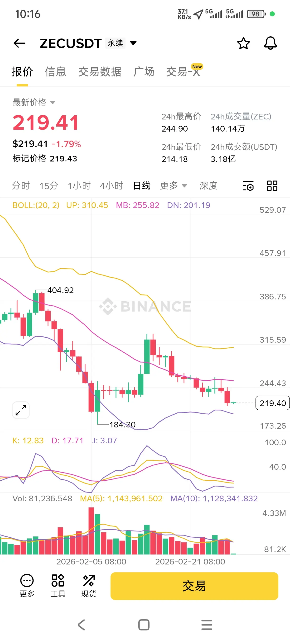The width and height of the screenshot is (290, 644).
Task: Open the 交易数据 tab
Action: pyautogui.click(x=100, y=72)
